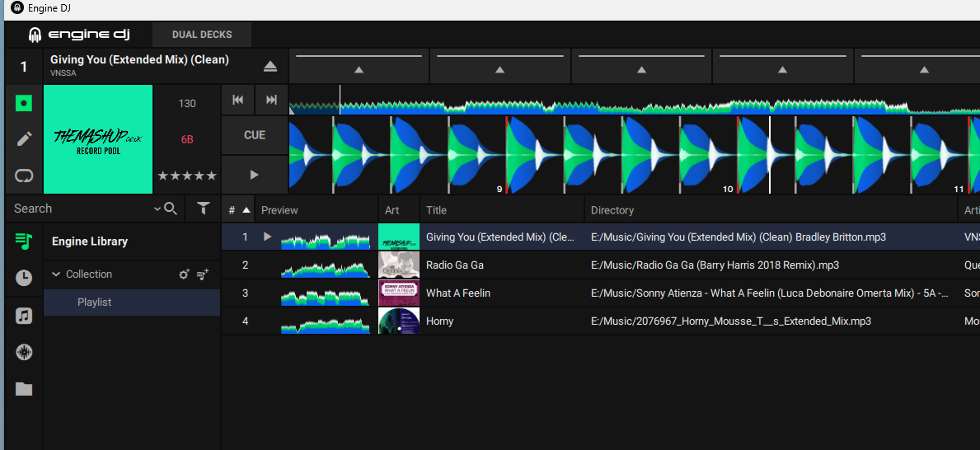Select the What A Feelin title
Image resolution: width=980 pixels, height=450 pixels.
coord(458,293)
